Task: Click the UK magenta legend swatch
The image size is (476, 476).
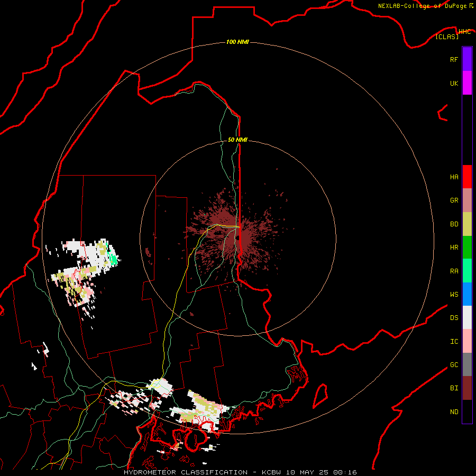Action: (x=467, y=83)
